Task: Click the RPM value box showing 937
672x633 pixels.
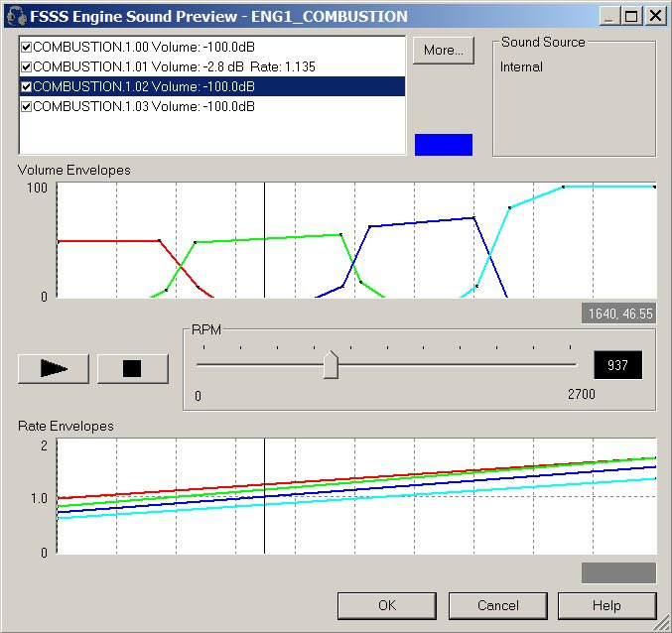Action: pos(618,365)
